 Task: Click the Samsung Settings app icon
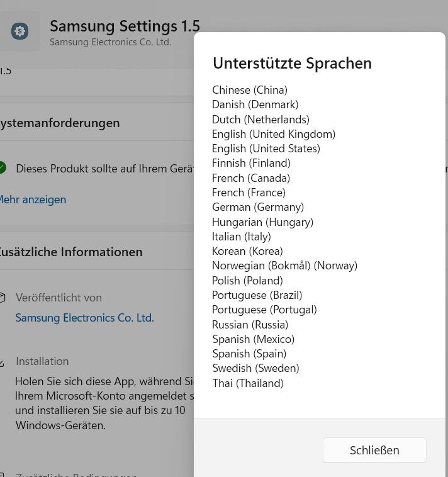click(20, 31)
